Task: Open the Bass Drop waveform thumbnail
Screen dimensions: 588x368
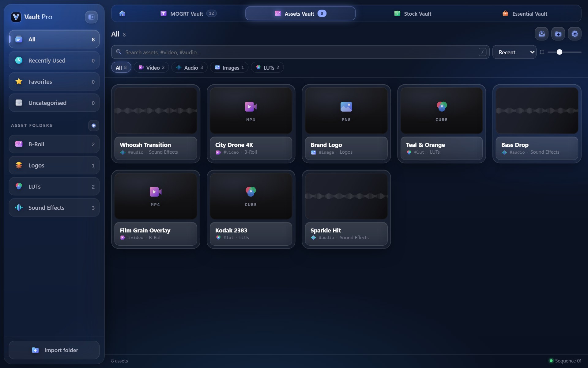Action: 537,111
